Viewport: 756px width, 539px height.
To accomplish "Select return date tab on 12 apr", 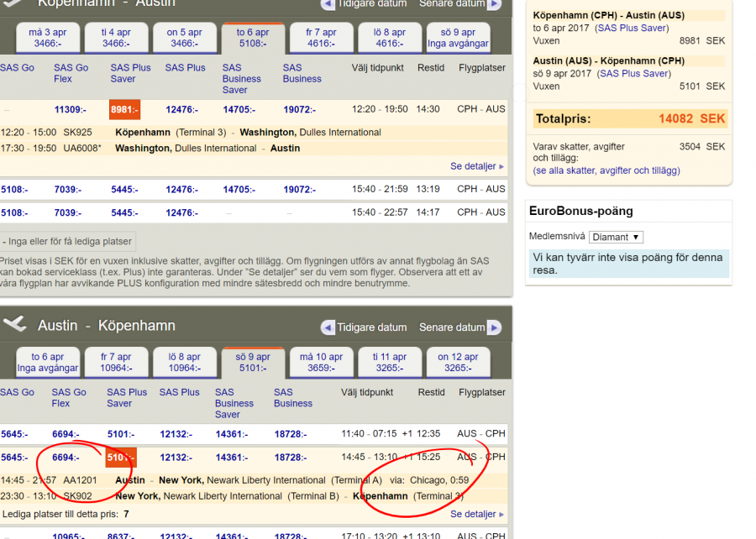I will (x=458, y=362).
